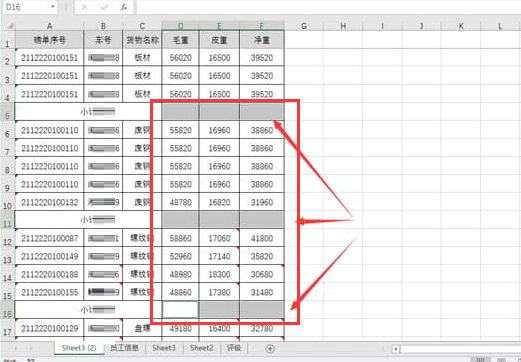Click the Cancel entry X icon
Image resolution: width=521 pixels, height=362 pixels.
[85, 7]
